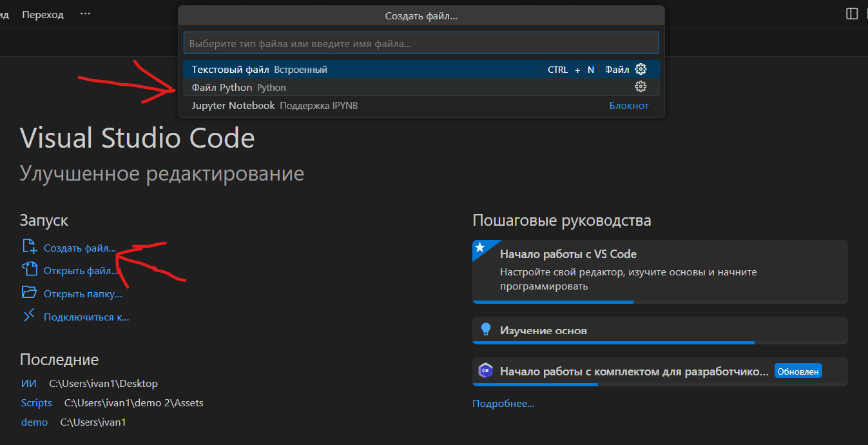This screenshot has height=445, width=868.
Task: Click the path C:\Users\ivan1\Desktop
Action: pyautogui.click(x=103, y=384)
